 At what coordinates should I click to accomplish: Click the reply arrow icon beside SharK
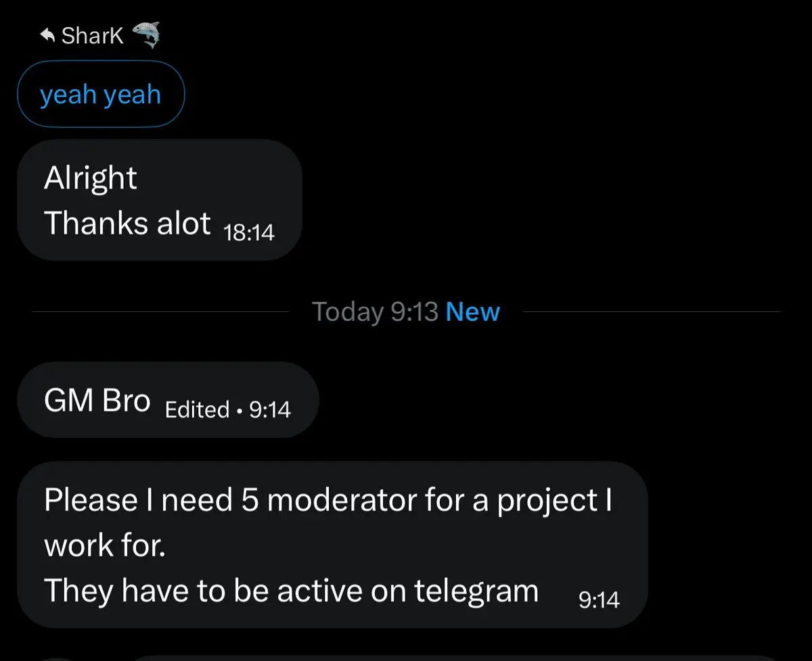click(47, 36)
